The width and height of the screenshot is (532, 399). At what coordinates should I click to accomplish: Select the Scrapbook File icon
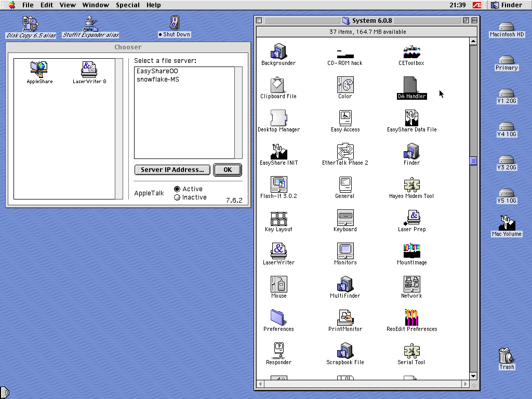tap(345, 351)
